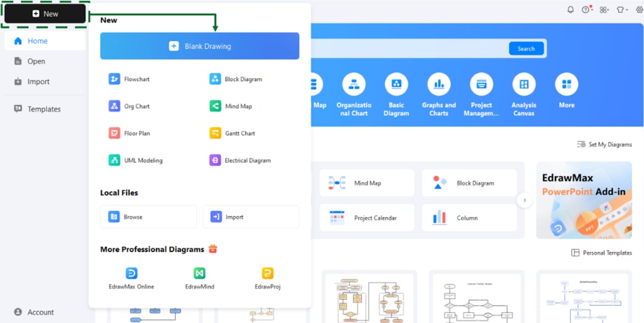Click Personal Templates link

[x=602, y=253]
